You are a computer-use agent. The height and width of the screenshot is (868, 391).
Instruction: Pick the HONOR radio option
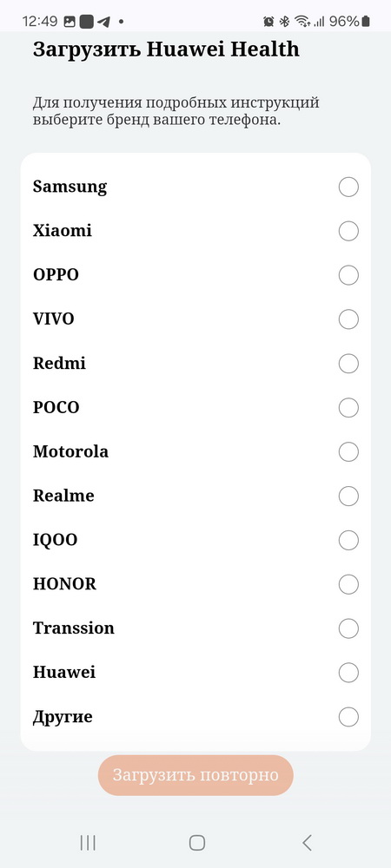[x=348, y=584]
